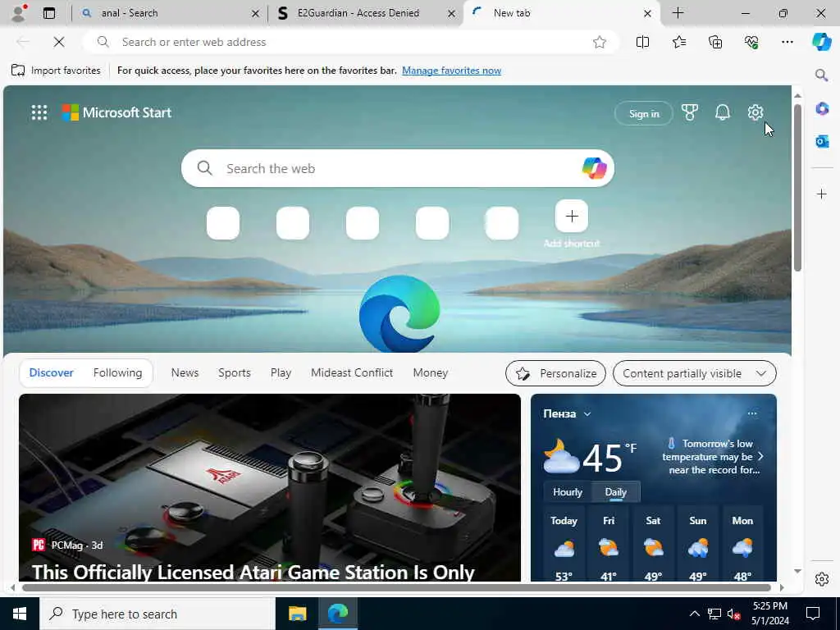This screenshot has width=840, height=630.
Task: Open Outlook sidebar icon
Action: pyautogui.click(x=822, y=141)
